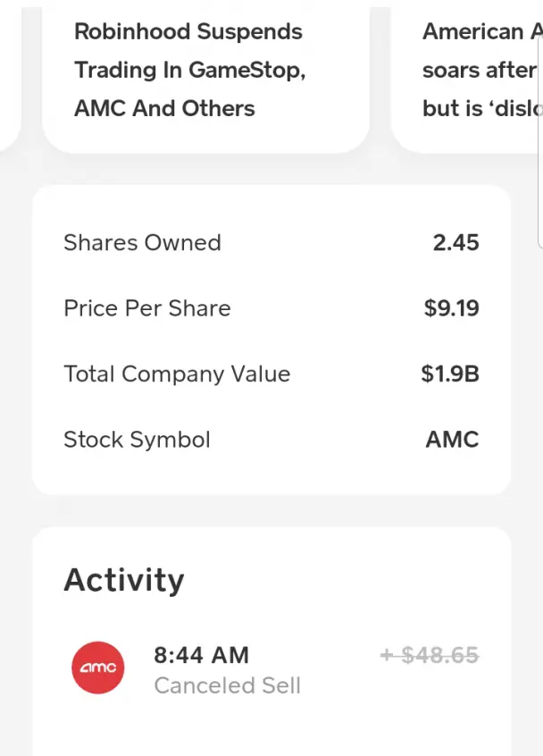Click the $1.9B company value figure
Viewport: 543px width, 756px height.
[x=450, y=374]
